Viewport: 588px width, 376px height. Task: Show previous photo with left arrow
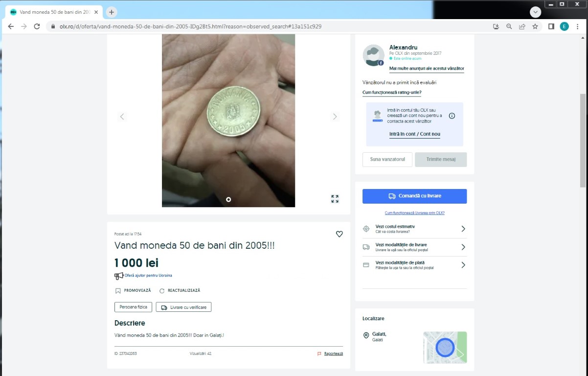point(122,117)
